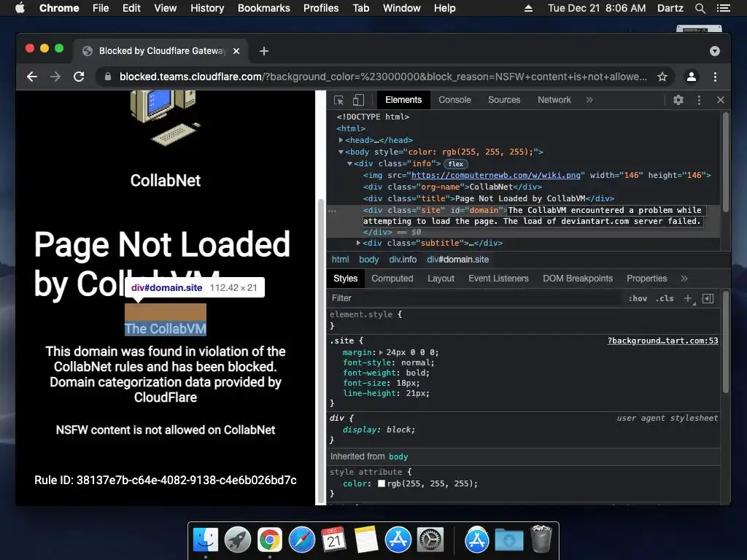The height and width of the screenshot is (560, 747).
Task: Select the Elements tab
Action: tap(403, 100)
